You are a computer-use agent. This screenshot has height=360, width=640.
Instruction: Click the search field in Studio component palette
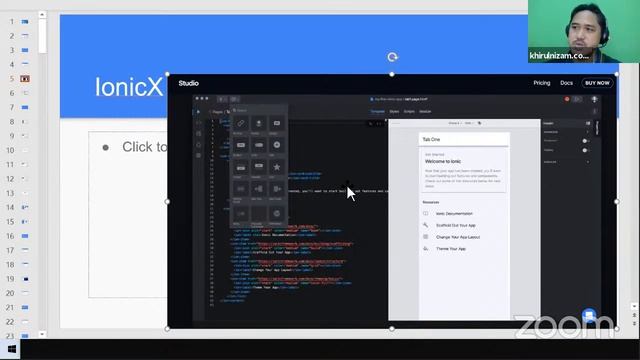click(x=259, y=110)
